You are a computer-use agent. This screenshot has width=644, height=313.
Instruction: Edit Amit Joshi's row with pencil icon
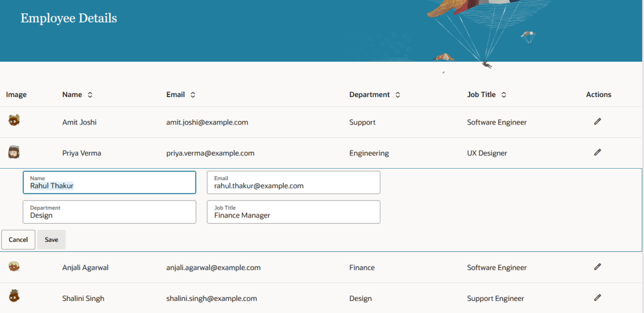pos(598,122)
